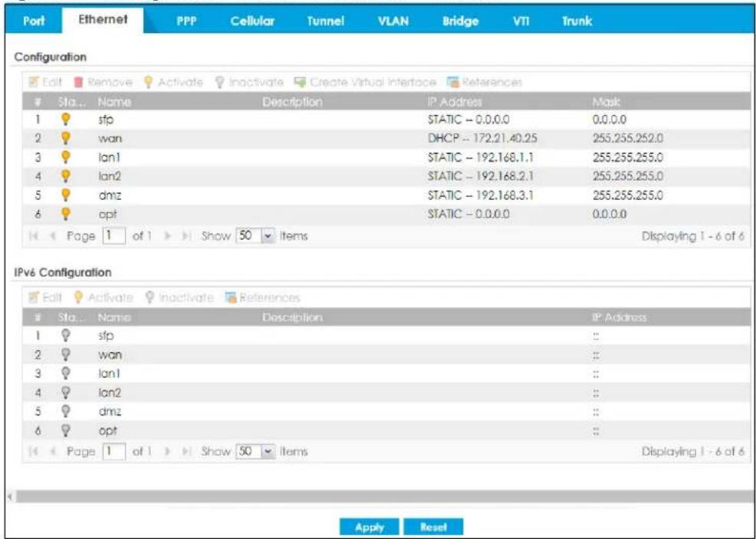Screen dimensions: 756x539
Task: Open Show items dropdown in IPv6 table
Action: [x=267, y=452]
